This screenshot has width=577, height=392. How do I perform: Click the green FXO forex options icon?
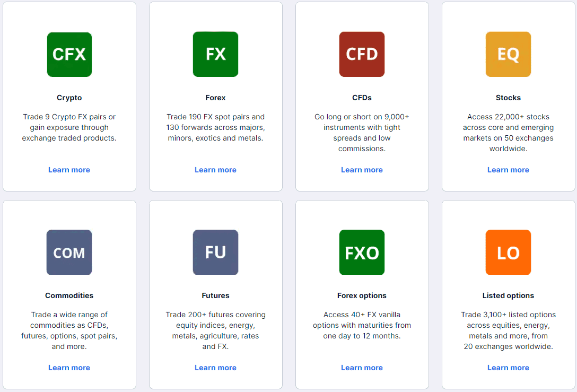(x=362, y=252)
